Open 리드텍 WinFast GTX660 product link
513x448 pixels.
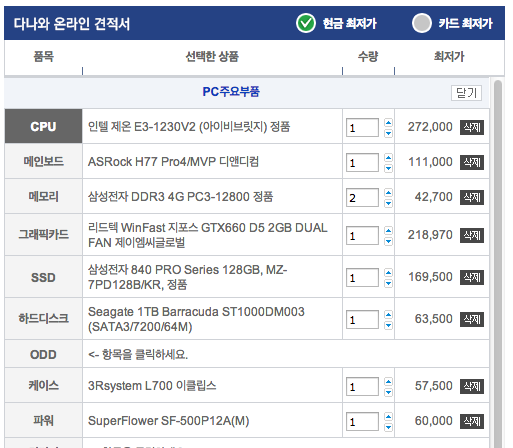(x=208, y=235)
